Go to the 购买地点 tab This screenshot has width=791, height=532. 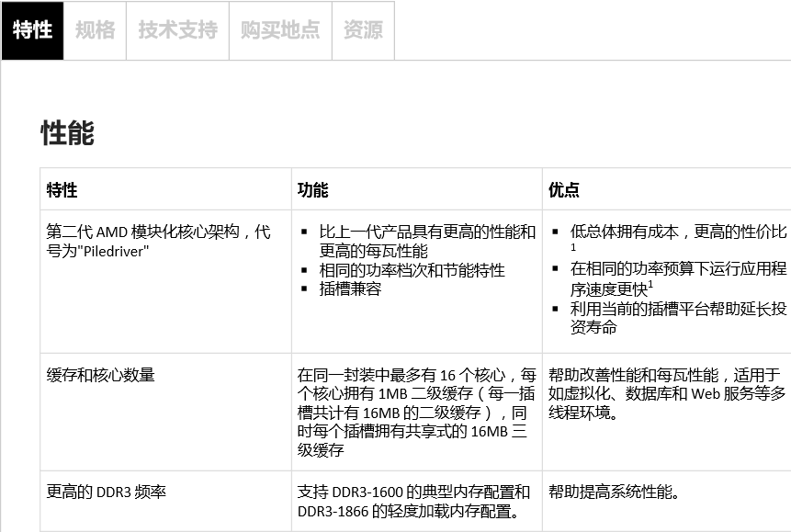(x=279, y=30)
